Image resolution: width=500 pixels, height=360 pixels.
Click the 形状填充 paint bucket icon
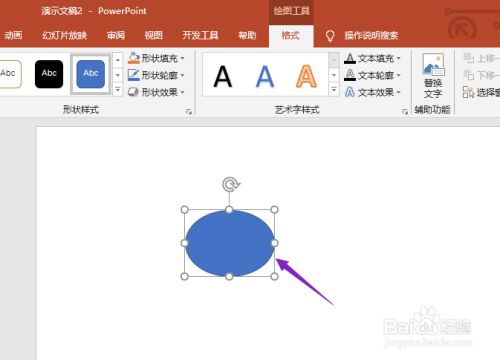[x=134, y=58]
